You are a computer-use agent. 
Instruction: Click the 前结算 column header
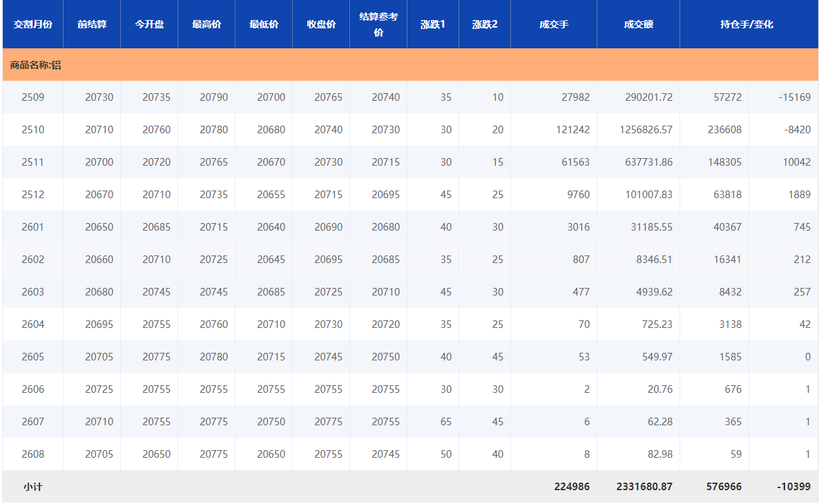[x=92, y=24]
